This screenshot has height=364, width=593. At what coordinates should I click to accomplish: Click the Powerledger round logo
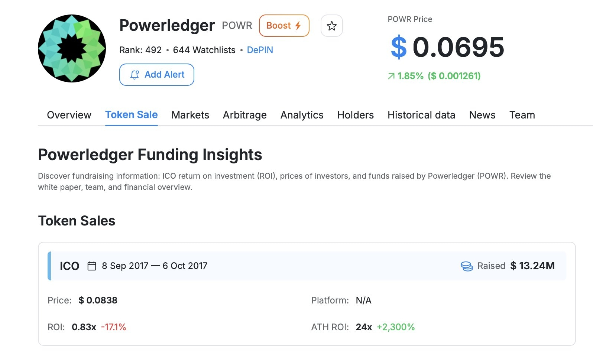pyautogui.click(x=72, y=48)
